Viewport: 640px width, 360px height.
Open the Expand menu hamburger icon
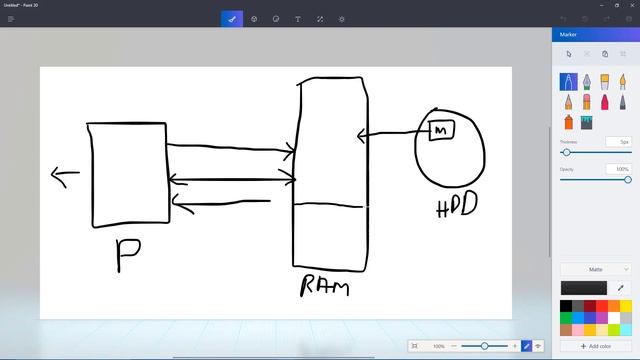point(11,19)
